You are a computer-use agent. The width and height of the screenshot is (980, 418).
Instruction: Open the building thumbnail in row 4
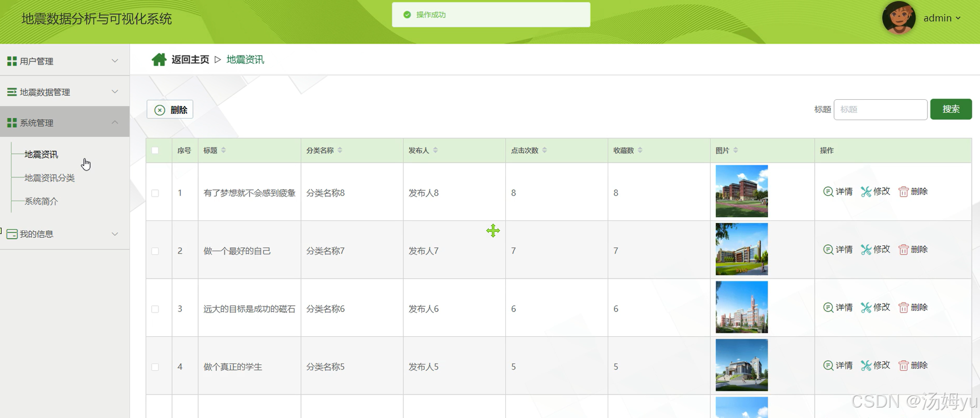click(x=741, y=365)
